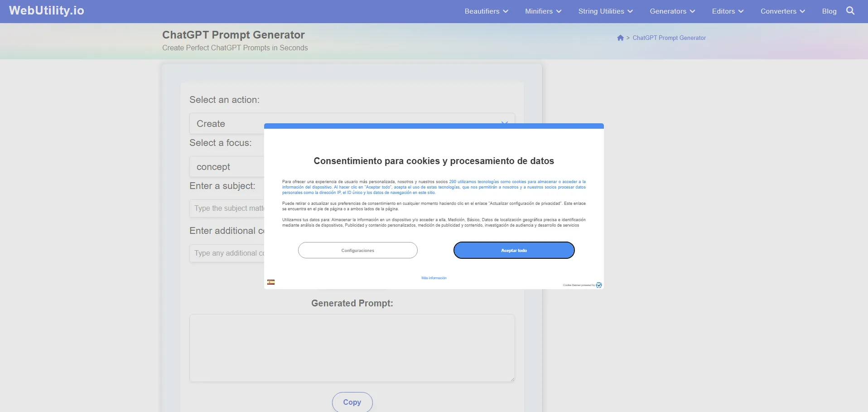Expand the Beautifiers menu
Image resolution: width=868 pixels, height=412 pixels.
(x=486, y=11)
